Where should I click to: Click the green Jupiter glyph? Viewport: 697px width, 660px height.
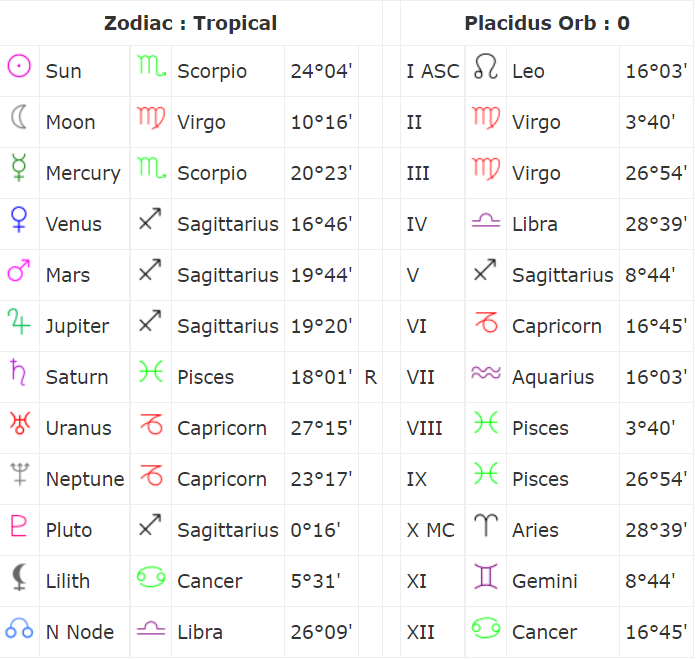click(19, 321)
